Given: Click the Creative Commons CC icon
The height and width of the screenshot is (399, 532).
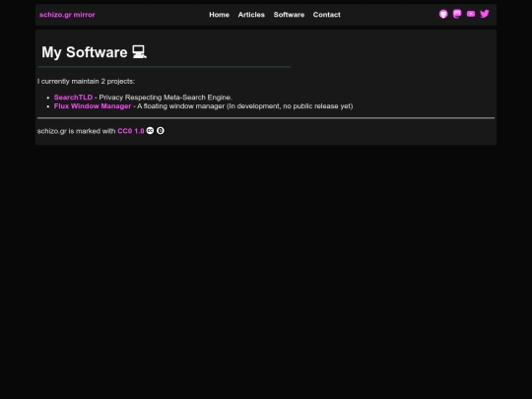Looking at the screenshot, I should (150, 131).
